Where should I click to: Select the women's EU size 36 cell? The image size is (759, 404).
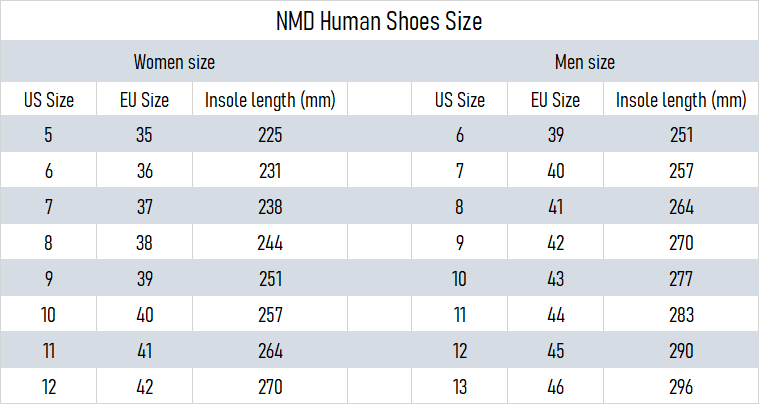(x=144, y=171)
